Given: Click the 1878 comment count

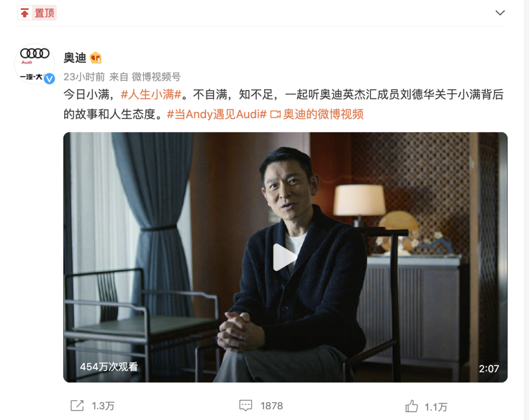Looking at the screenshot, I should tap(271, 406).
